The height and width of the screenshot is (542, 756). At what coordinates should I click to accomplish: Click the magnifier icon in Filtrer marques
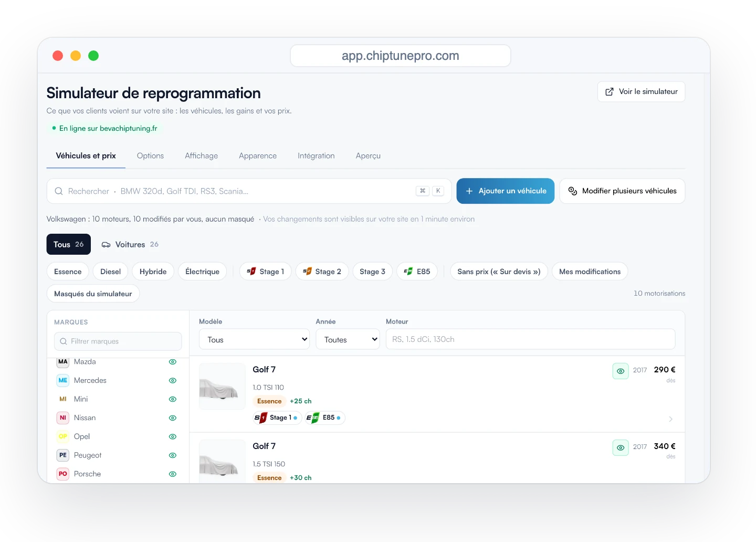(x=64, y=341)
